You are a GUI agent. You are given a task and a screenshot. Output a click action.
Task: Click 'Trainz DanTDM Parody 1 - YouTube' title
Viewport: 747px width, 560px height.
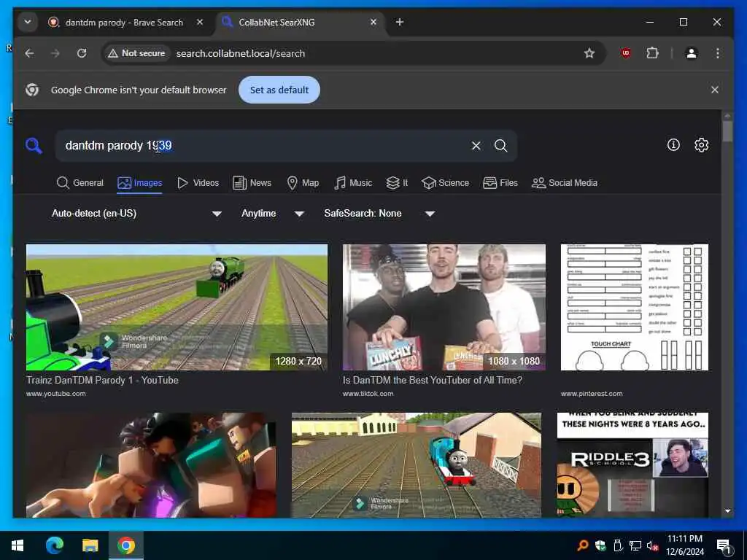pos(102,380)
